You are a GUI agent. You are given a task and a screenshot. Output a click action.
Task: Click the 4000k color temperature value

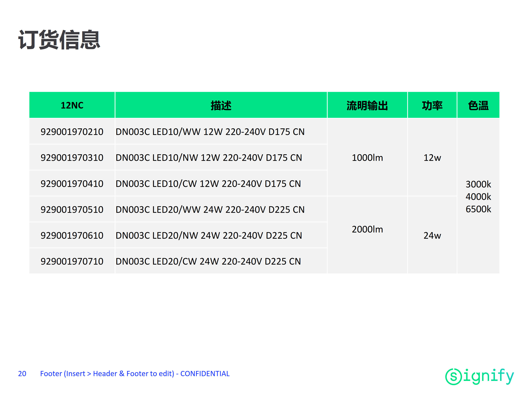pyautogui.click(x=478, y=196)
